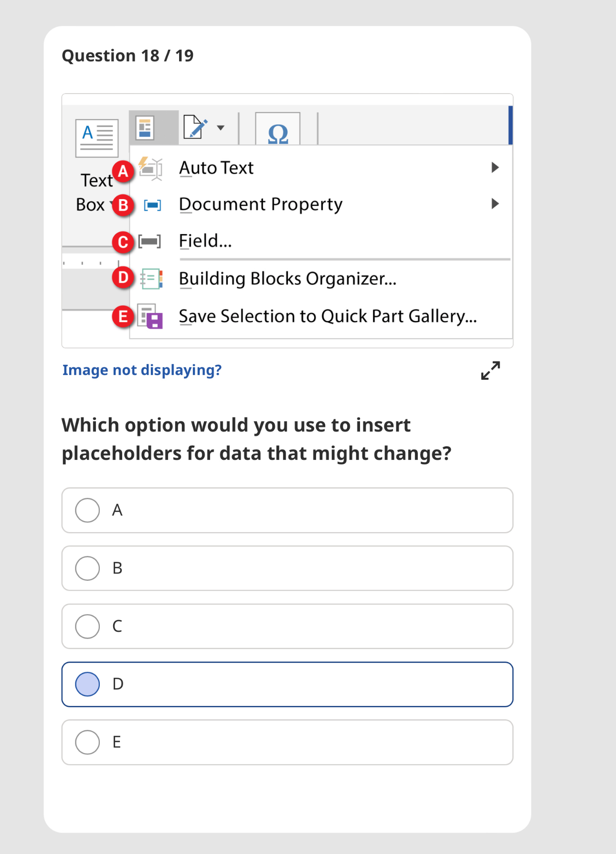Click the Auto Text lightning icon

point(151,169)
